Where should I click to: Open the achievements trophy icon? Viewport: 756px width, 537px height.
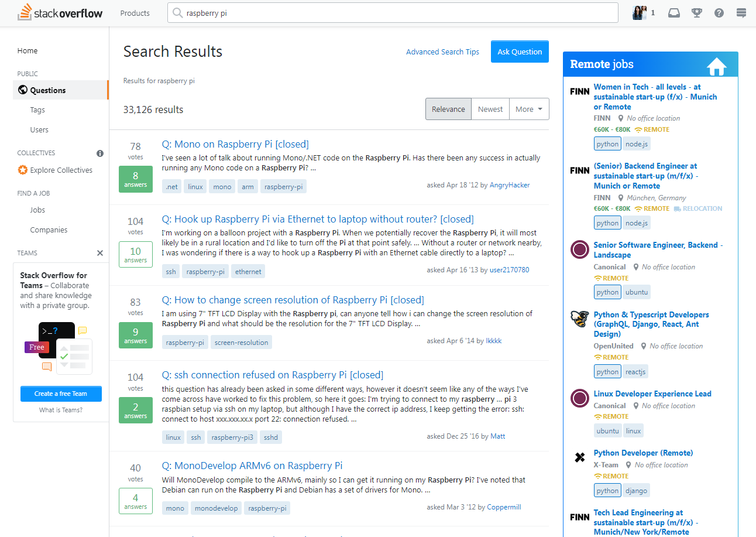(697, 13)
